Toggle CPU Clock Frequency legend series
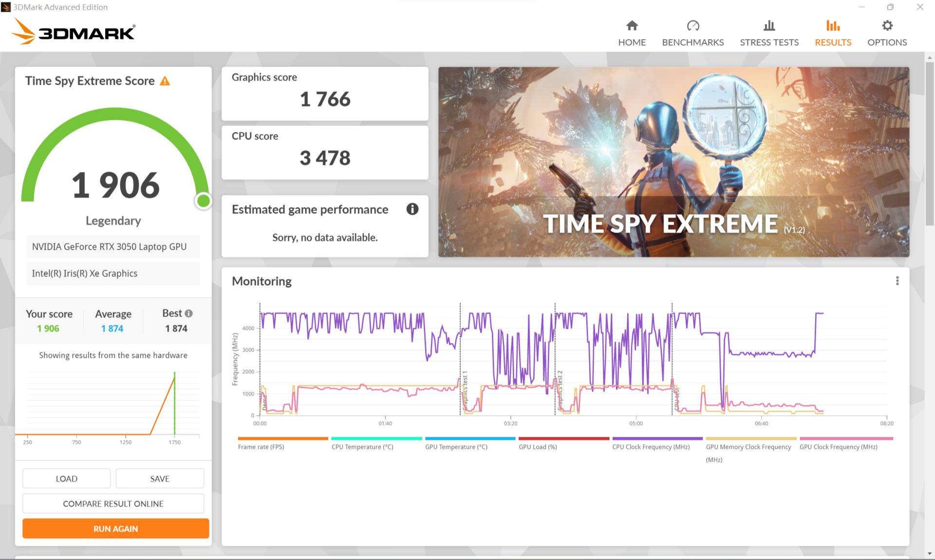935x560 pixels. (657, 444)
